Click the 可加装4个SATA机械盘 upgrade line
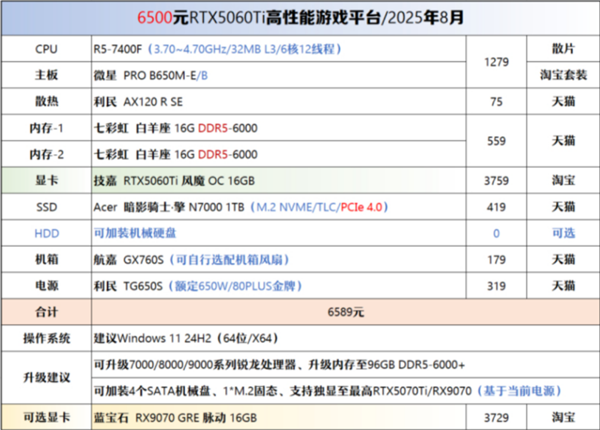Screen dimensions: 600x430 (346, 391)
